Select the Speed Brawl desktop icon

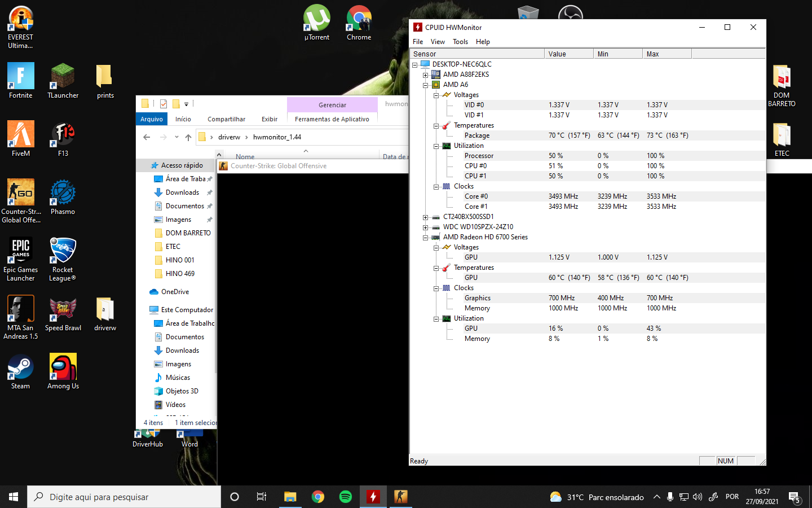tap(63, 313)
